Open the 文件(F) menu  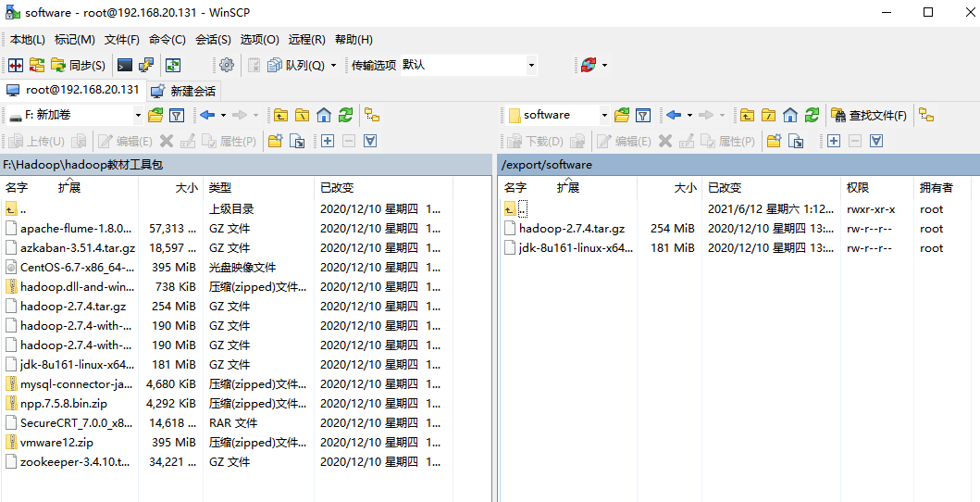tap(122, 40)
